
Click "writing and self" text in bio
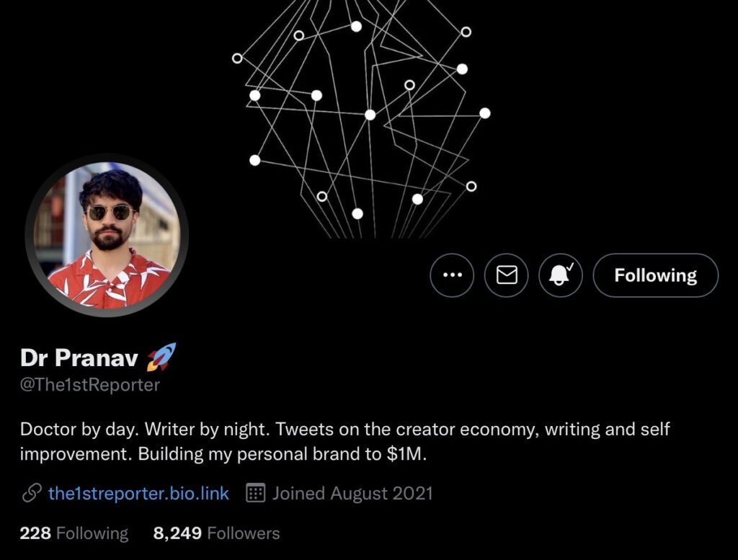608,430
